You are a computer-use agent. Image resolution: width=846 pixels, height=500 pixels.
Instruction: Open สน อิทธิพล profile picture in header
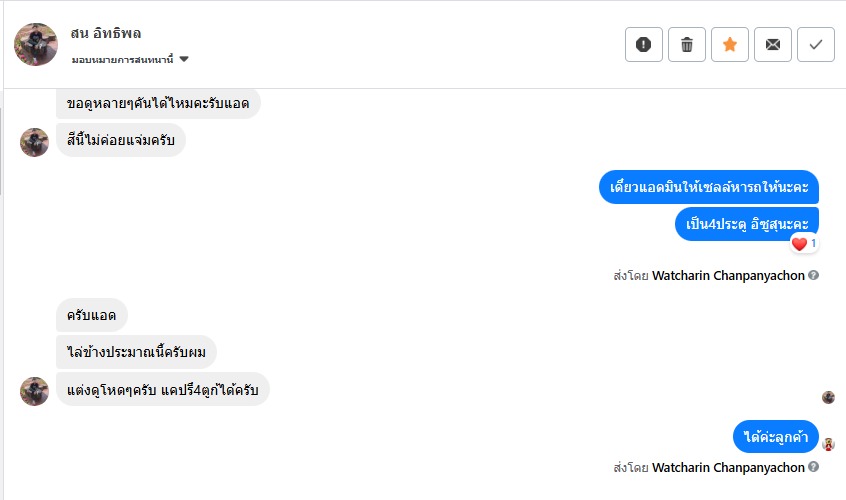[x=36, y=44]
